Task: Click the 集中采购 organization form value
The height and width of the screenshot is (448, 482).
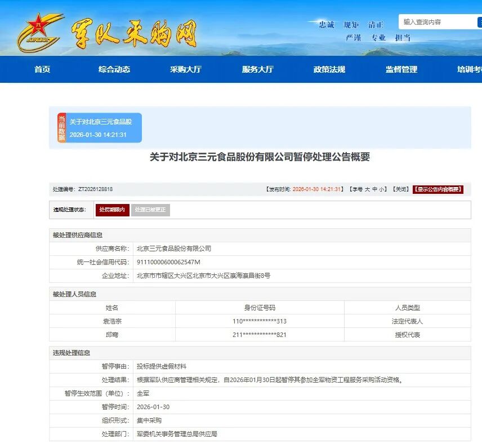Action: pos(149,420)
